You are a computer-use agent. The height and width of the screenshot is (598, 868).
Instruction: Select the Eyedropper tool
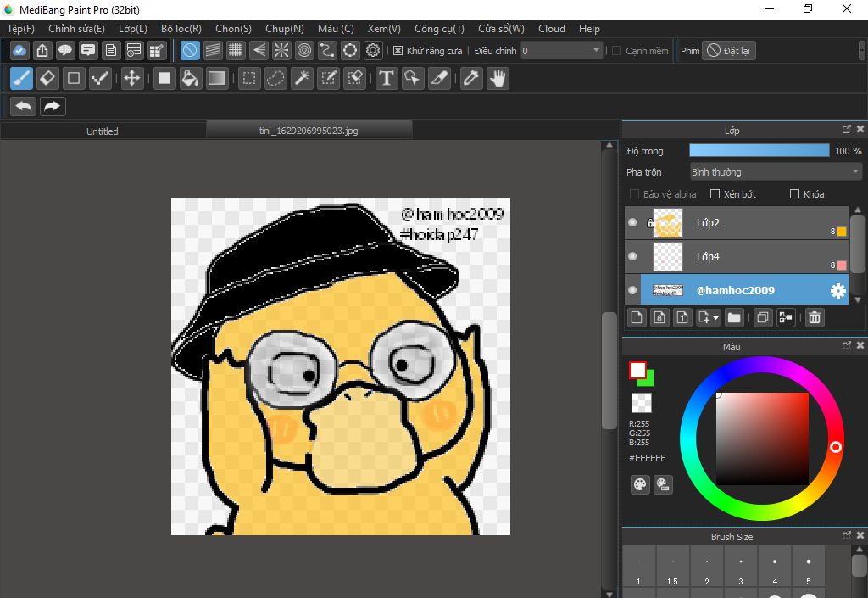(470, 79)
